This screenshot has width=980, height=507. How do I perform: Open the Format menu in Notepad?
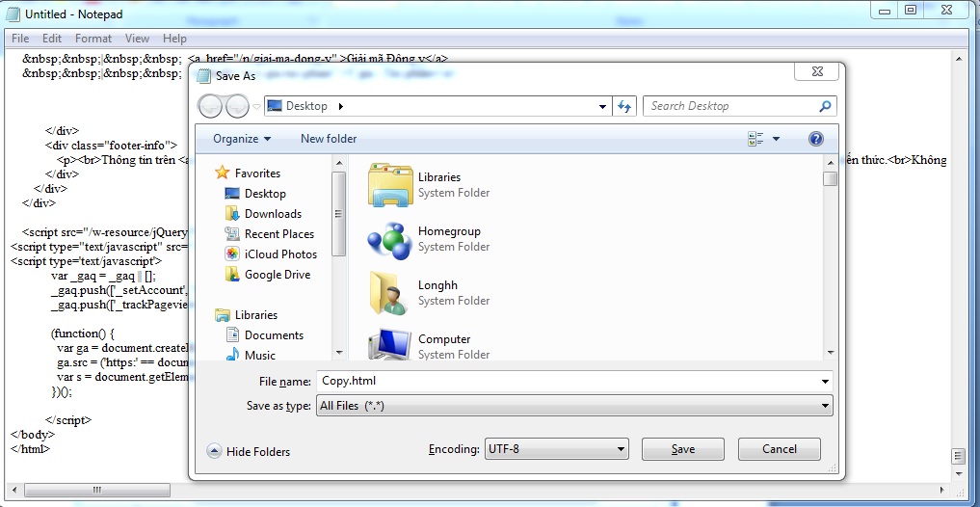tap(93, 39)
